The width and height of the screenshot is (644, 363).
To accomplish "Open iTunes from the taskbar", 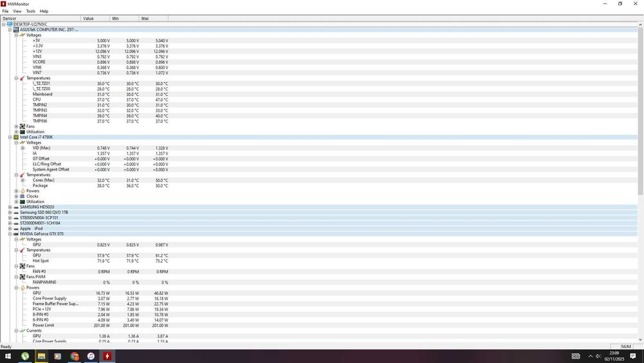I will [91, 356].
